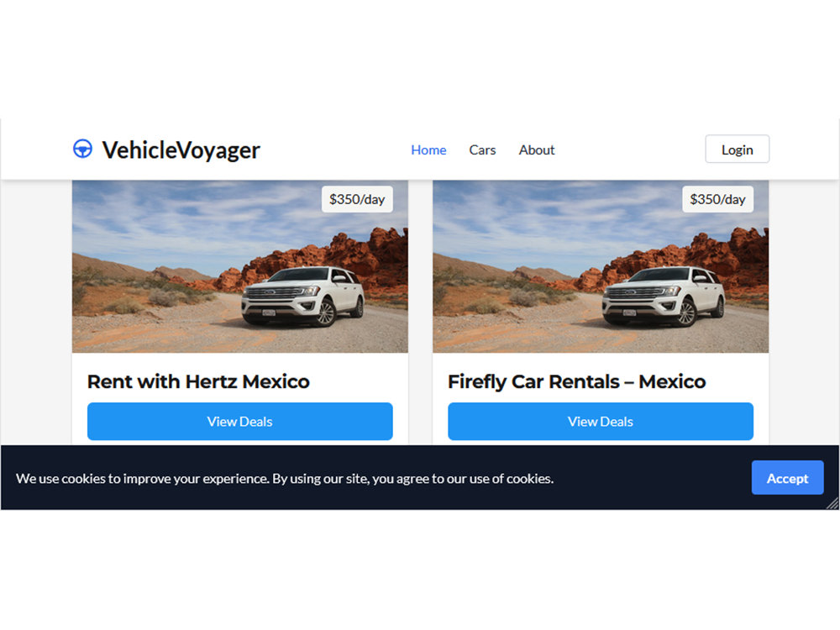Click the cookie banner message text
Viewport: 840px width, 630px height.
point(285,479)
